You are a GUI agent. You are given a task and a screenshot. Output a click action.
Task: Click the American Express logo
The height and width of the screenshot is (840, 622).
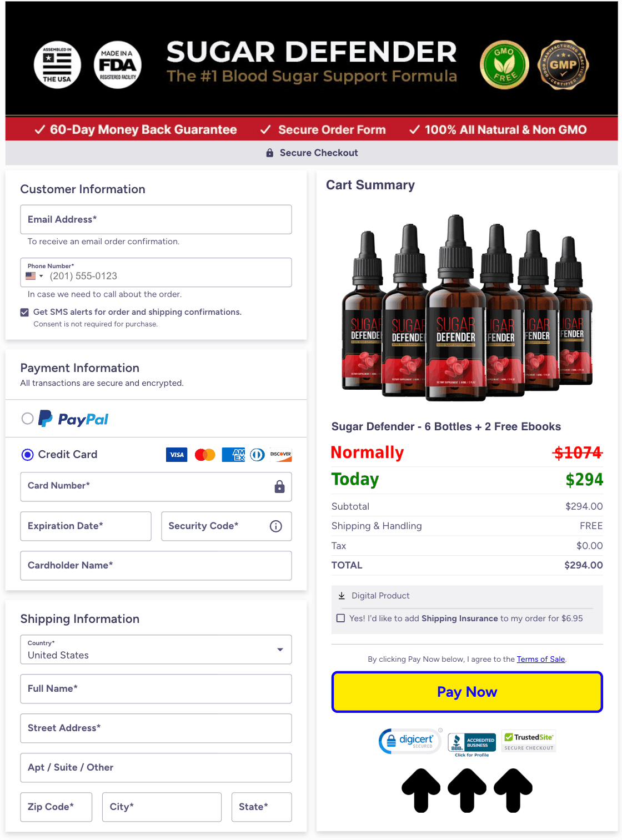pyautogui.click(x=233, y=455)
